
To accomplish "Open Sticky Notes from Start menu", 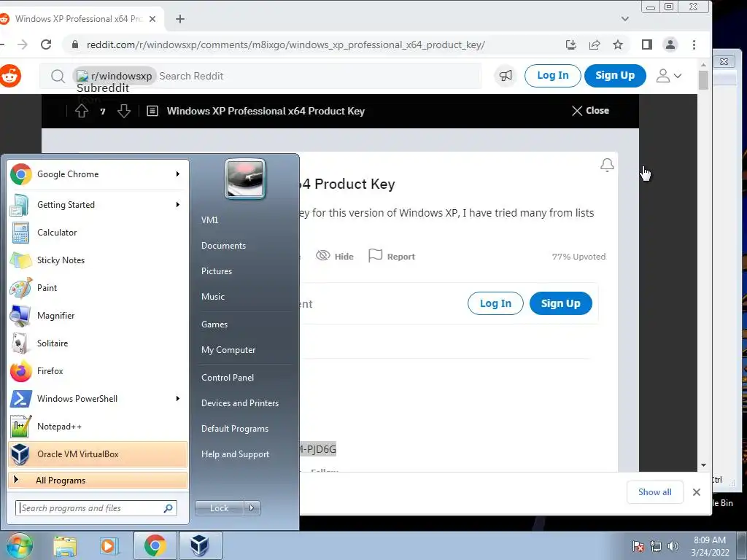I will (x=98, y=260).
